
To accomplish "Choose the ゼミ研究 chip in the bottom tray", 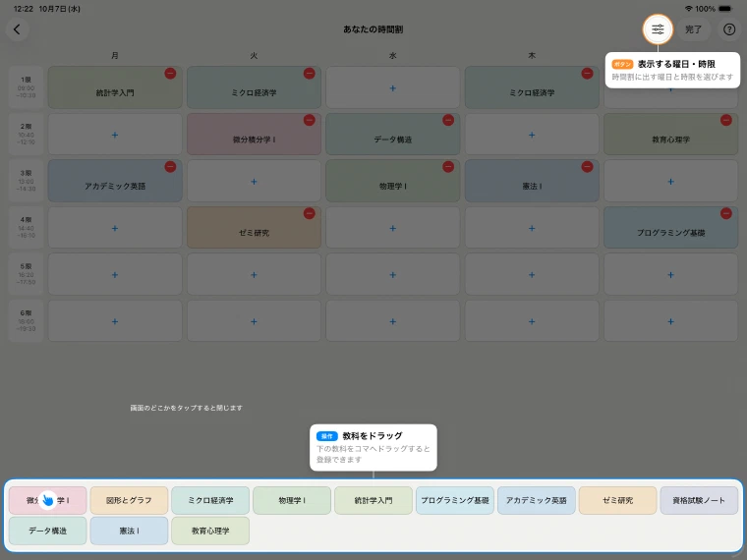I will pos(618,500).
